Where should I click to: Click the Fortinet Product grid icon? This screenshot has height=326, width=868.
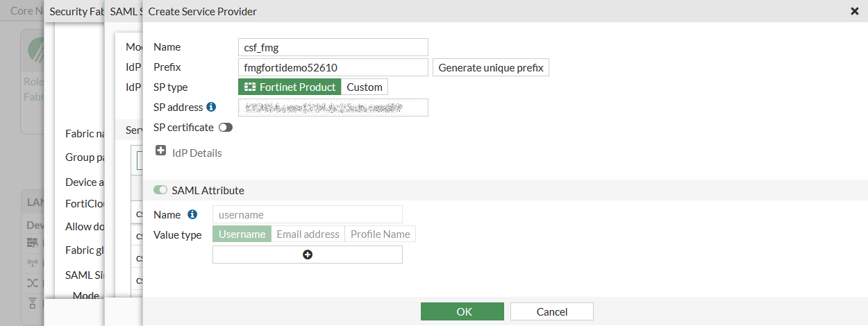pyautogui.click(x=250, y=87)
